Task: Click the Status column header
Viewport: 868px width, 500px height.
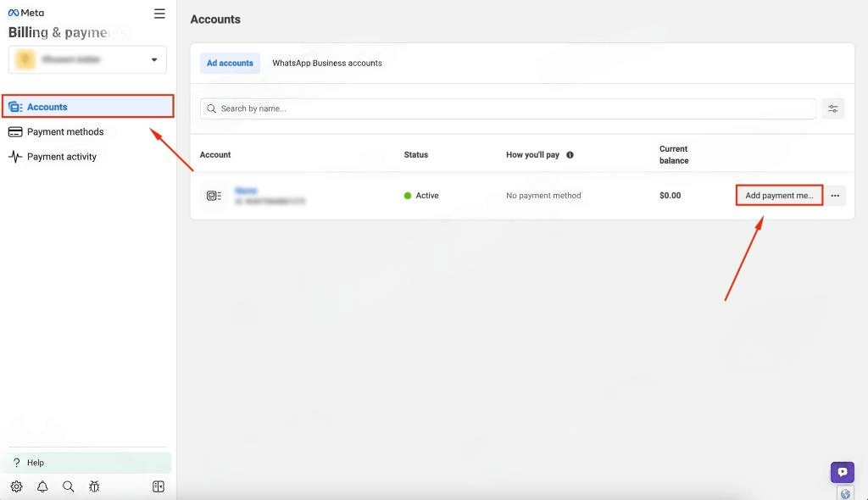Action: [415, 155]
